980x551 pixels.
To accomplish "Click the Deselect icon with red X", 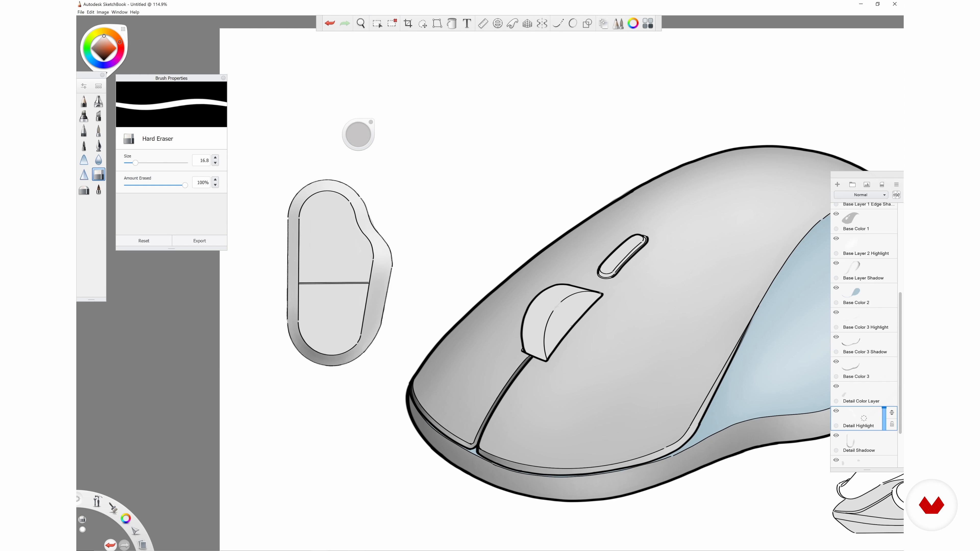I will pyautogui.click(x=392, y=23).
